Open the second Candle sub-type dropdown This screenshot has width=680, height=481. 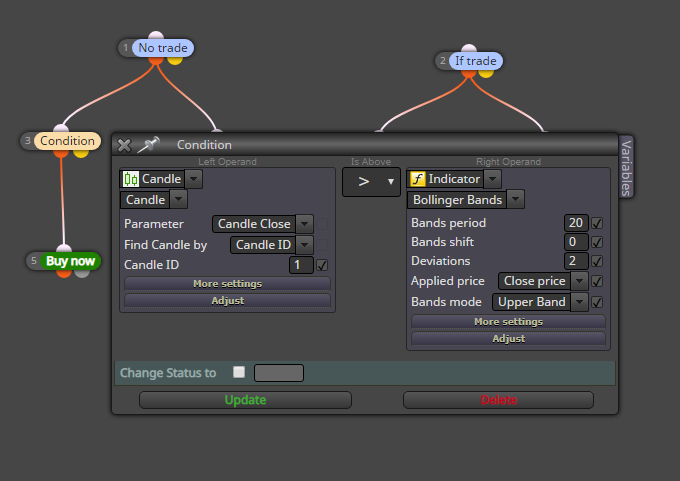pyautogui.click(x=179, y=200)
